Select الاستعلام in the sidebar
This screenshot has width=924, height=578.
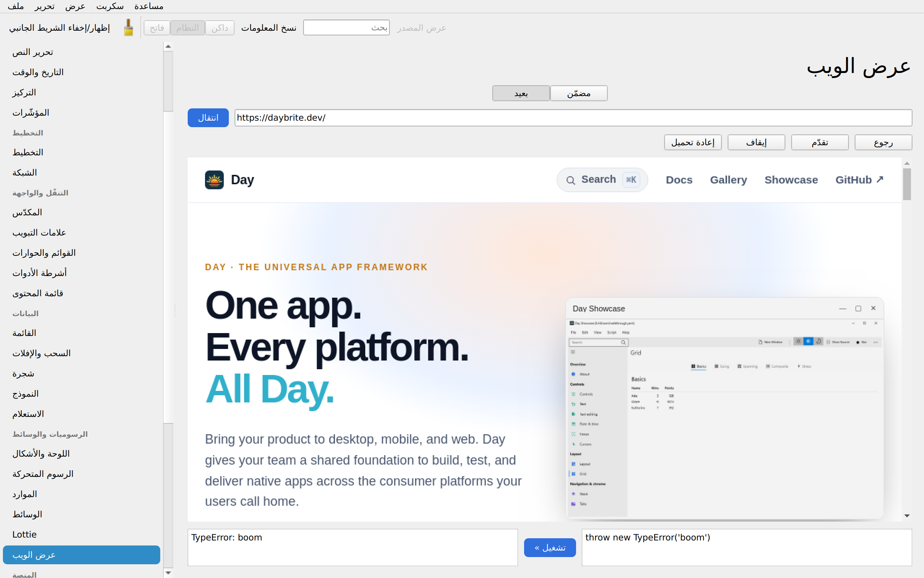point(81,414)
